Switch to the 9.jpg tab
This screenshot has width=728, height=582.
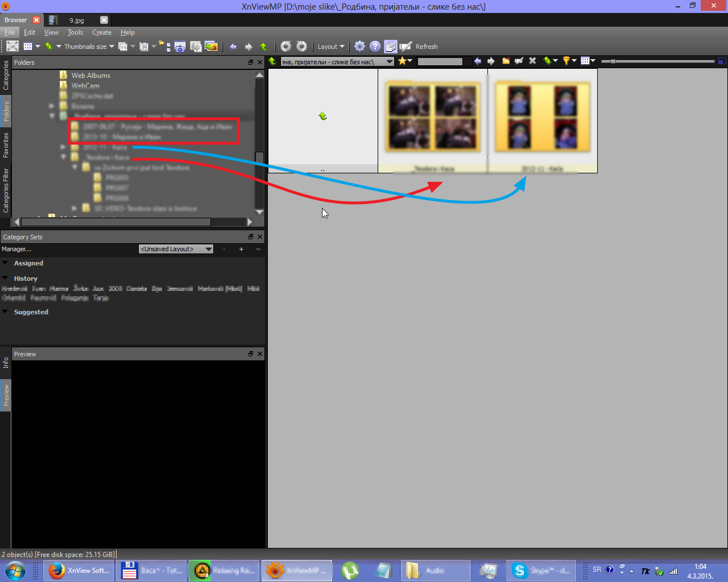77,20
